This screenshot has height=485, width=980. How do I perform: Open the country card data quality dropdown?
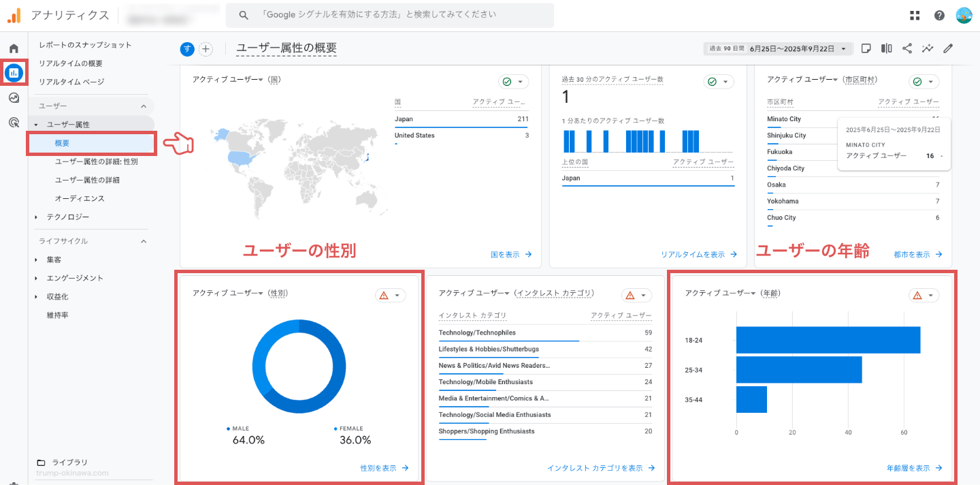tap(514, 82)
